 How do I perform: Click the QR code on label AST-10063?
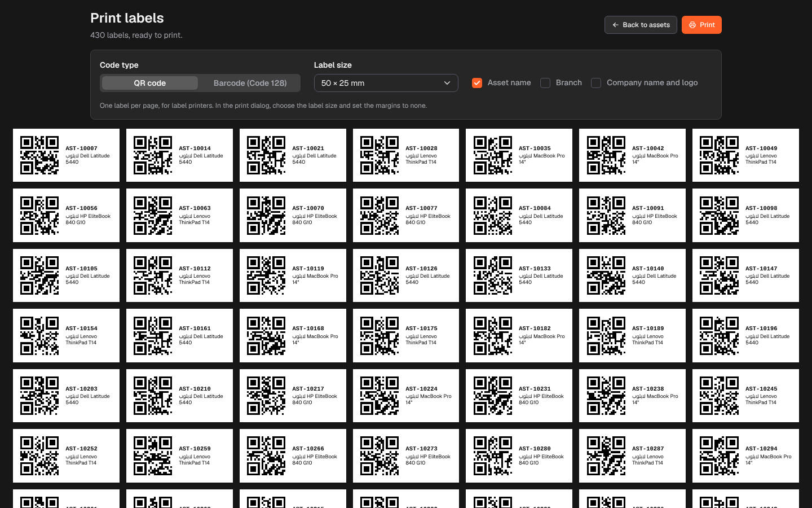[153, 216]
